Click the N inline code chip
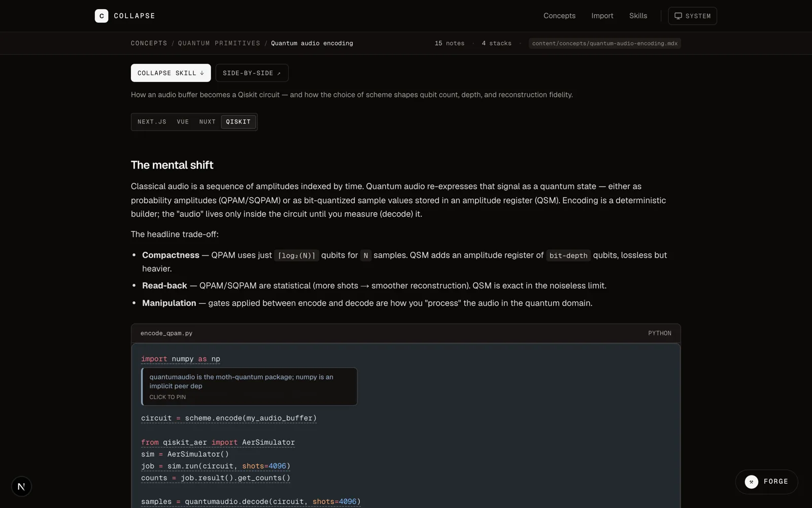Viewport: 812px width, 508px height. pyautogui.click(x=365, y=256)
